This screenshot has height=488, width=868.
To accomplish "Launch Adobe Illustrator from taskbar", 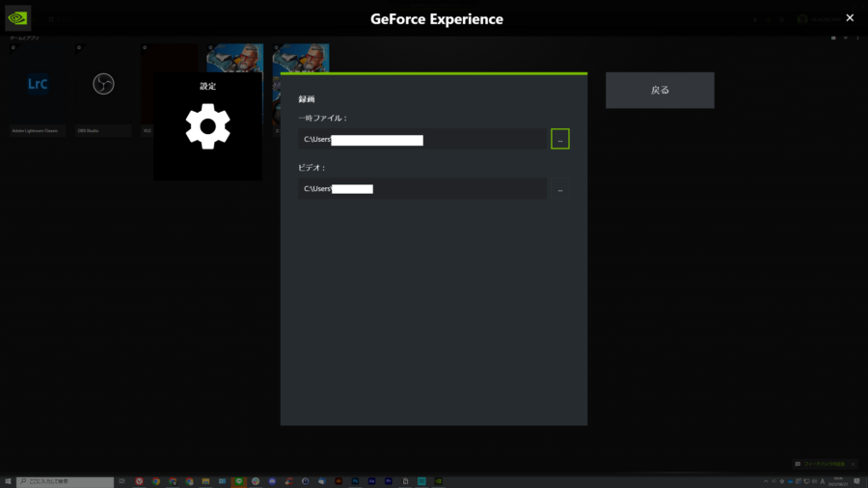I will [339, 481].
